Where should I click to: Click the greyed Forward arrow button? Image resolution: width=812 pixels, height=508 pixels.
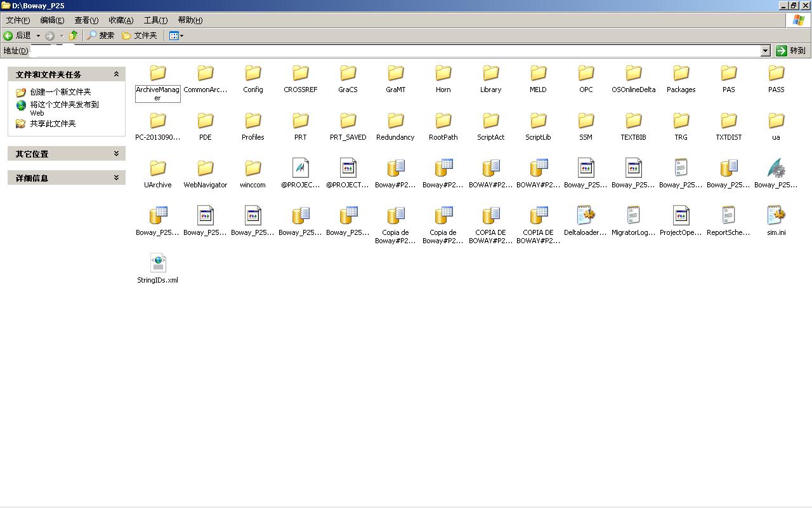(50, 36)
